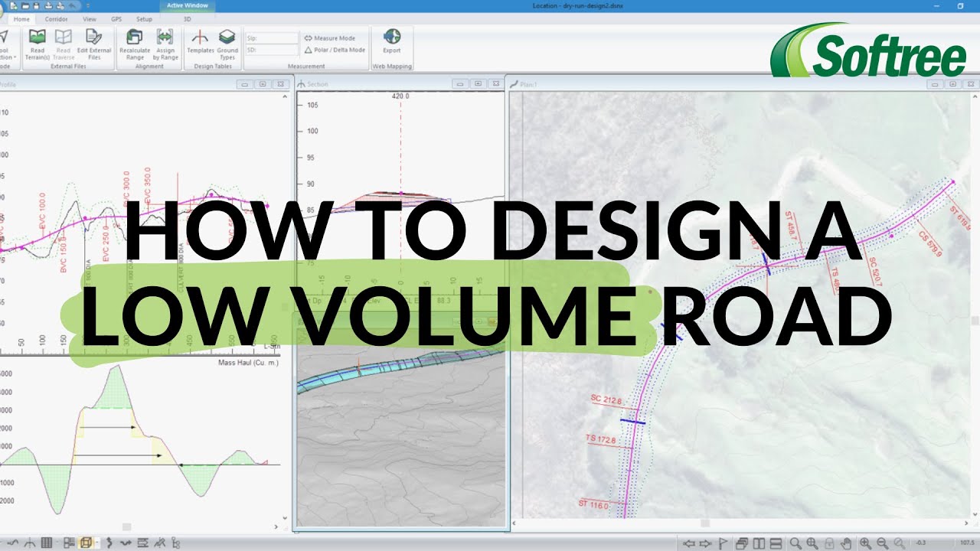Click the 'Active Window' contextual tab header
Image resolution: width=980 pixels, height=551 pixels.
[187, 5]
